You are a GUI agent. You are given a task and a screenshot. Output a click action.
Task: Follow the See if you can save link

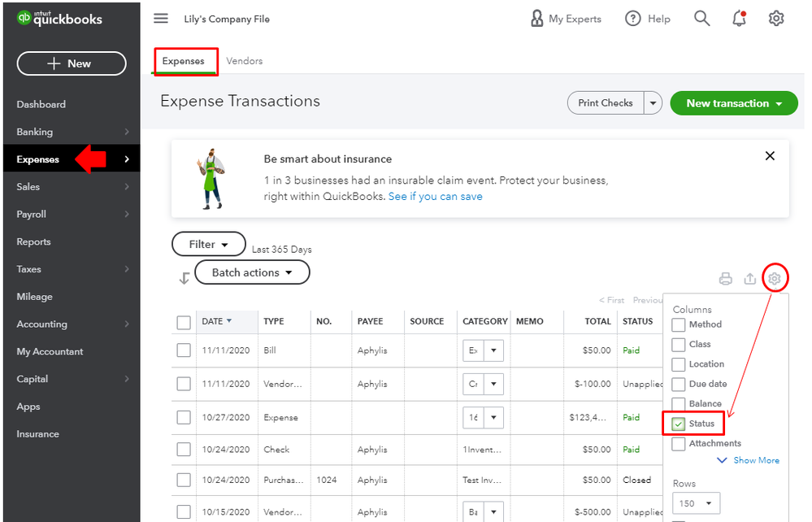click(435, 196)
